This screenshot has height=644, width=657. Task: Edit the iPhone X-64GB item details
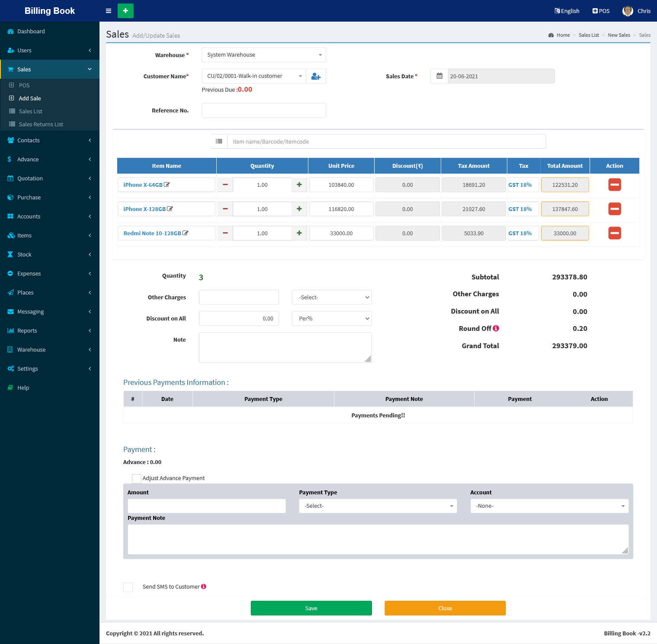point(167,185)
